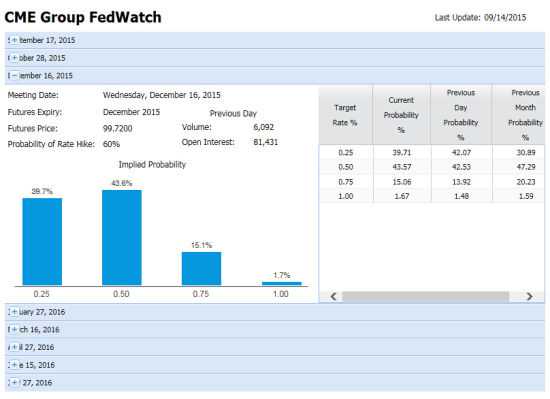Screen dimensions: 550x399
Task: Click previous day probability 42.07
Action: [461, 153]
